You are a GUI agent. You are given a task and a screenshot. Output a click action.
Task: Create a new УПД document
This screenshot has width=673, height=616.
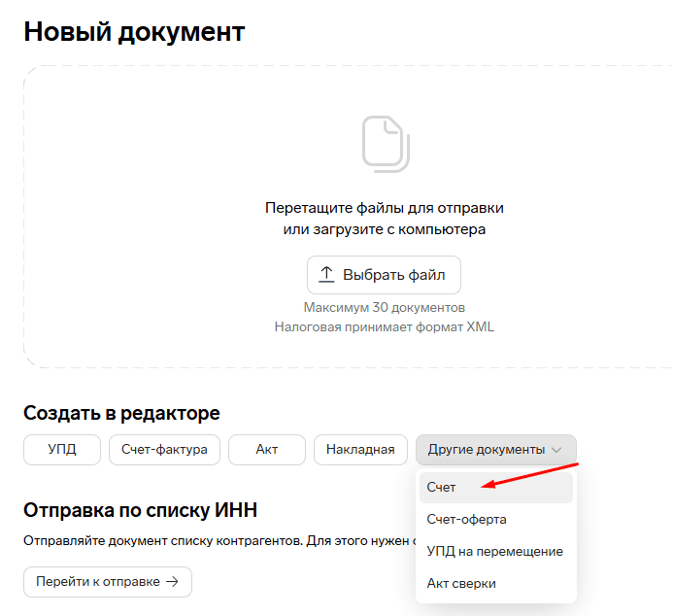click(61, 450)
